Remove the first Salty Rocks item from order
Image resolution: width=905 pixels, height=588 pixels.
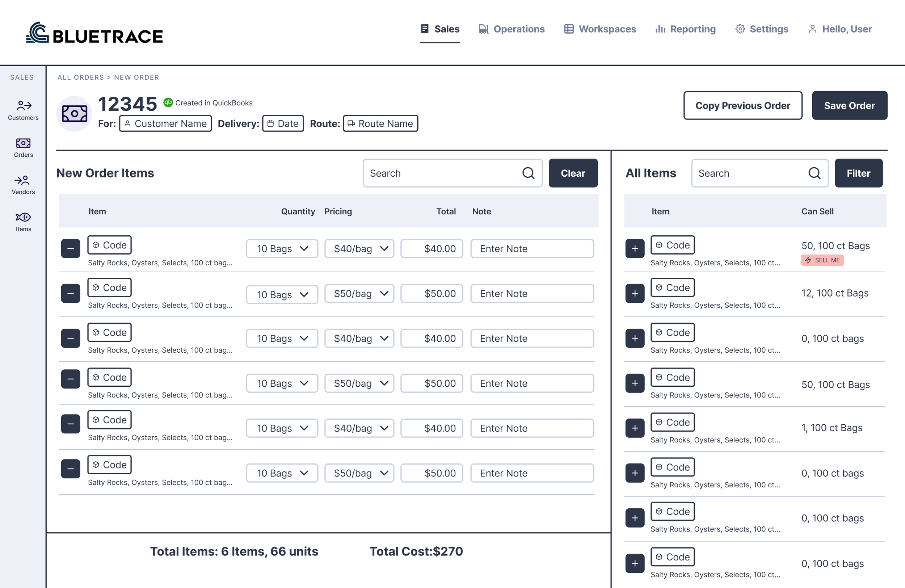coord(70,248)
